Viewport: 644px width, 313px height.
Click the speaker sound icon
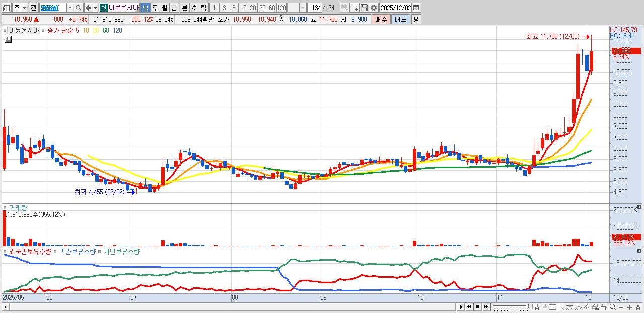pyautogui.click(x=88, y=8)
